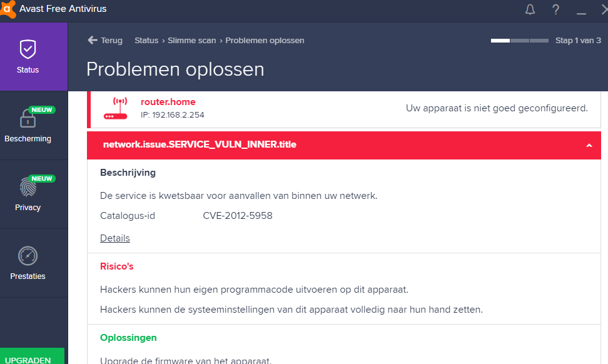The width and height of the screenshot is (608, 364).
Task: Open Bescherming padlock section
Action: point(28,119)
